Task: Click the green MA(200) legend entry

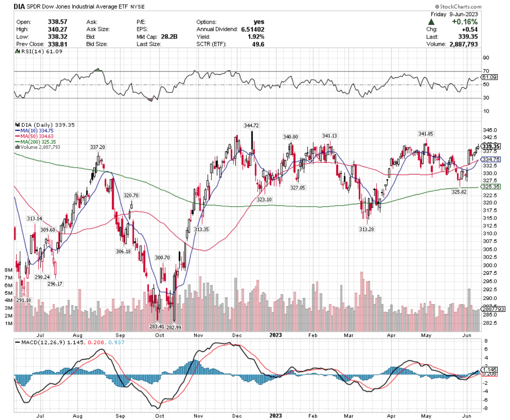Action: [x=35, y=142]
